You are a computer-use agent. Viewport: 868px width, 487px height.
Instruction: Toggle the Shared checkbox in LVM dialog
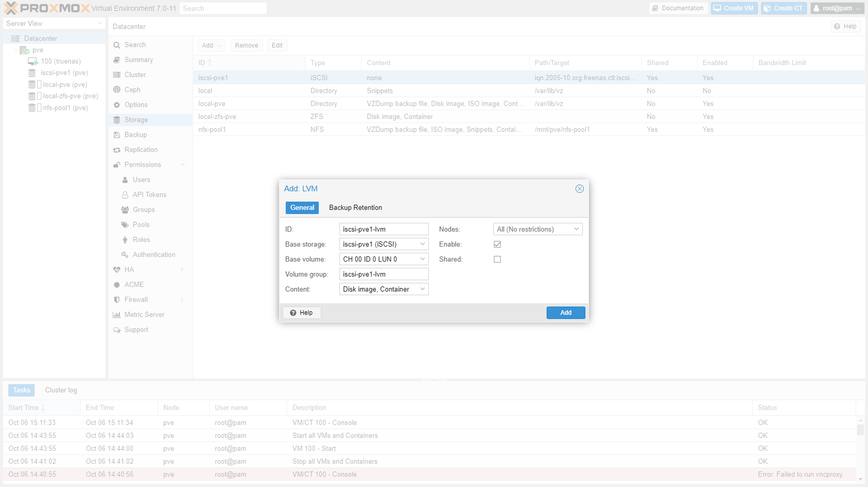[x=497, y=260]
